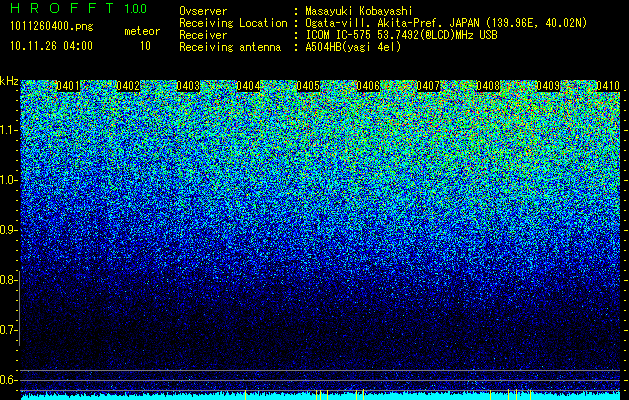This screenshot has height=400, width=629.
Task: Click the rightmost yellow meteor tick mark
Action: click(x=531, y=395)
